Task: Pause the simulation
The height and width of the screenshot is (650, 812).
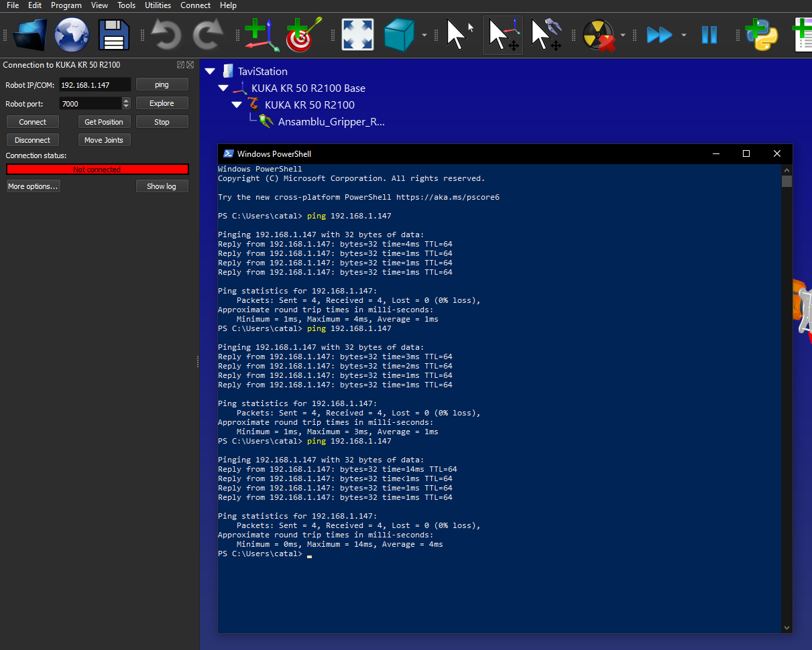Action: 709,34
